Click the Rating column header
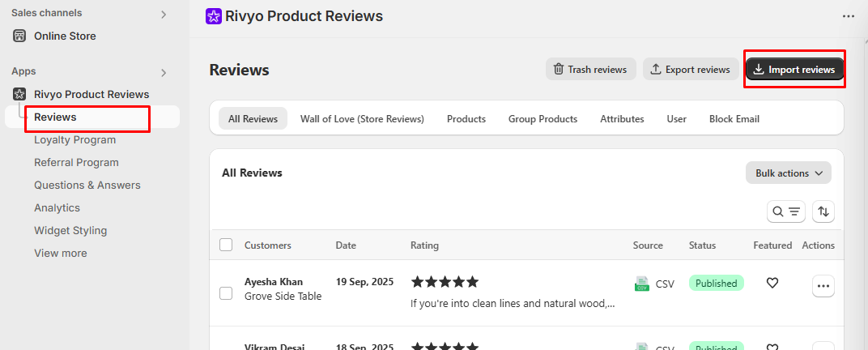The height and width of the screenshot is (350, 868). point(424,245)
